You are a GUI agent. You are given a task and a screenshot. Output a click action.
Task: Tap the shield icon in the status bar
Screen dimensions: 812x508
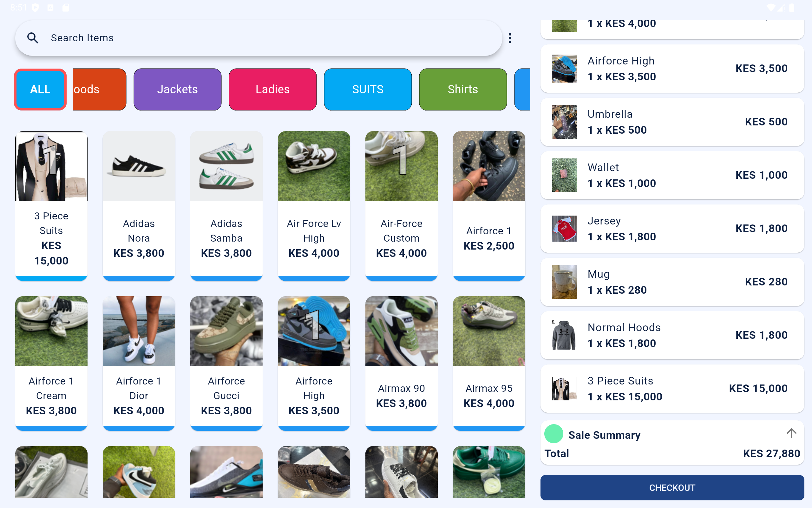(35, 7)
